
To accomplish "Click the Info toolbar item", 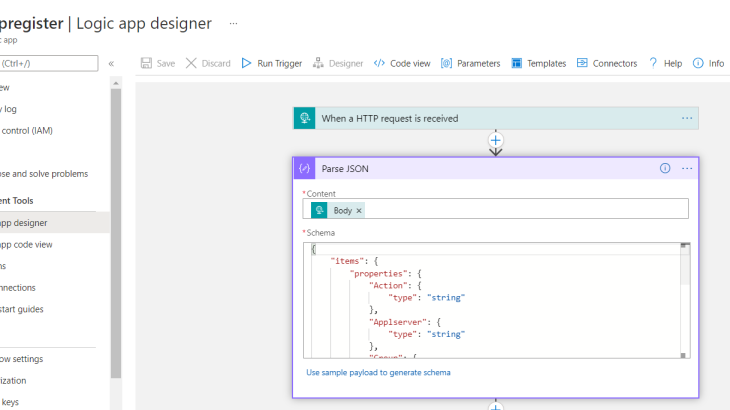I will 709,63.
